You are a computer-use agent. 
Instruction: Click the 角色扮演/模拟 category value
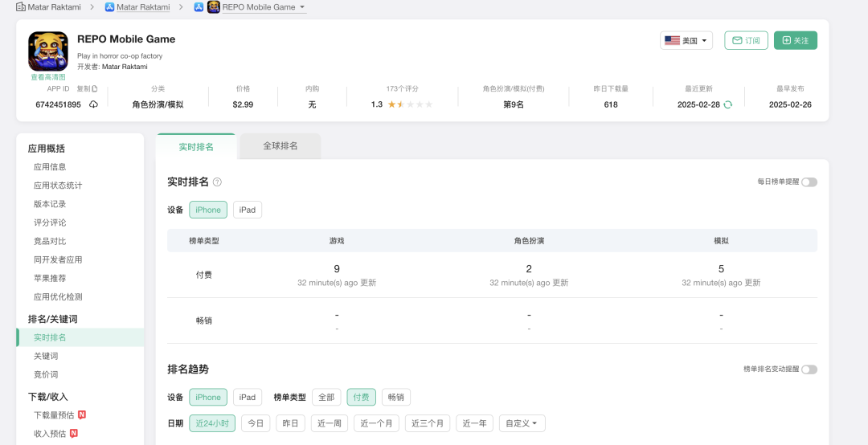coord(158,104)
